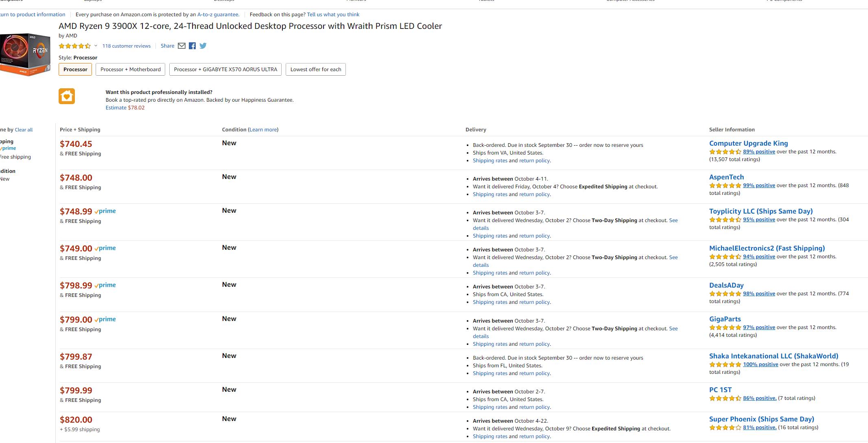
Task: Click 100% positive rating for ShakaWorld
Action: [x=761, y=364]
